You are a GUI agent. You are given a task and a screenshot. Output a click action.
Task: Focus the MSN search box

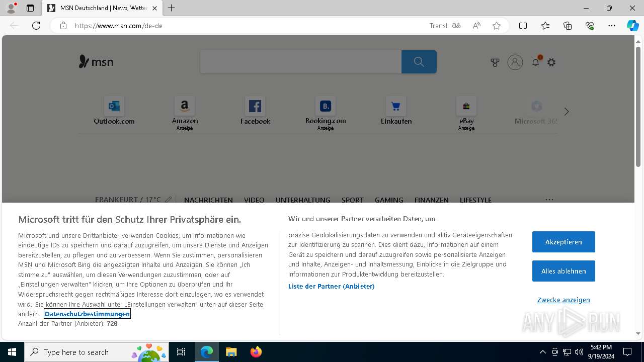pos(301,62)
